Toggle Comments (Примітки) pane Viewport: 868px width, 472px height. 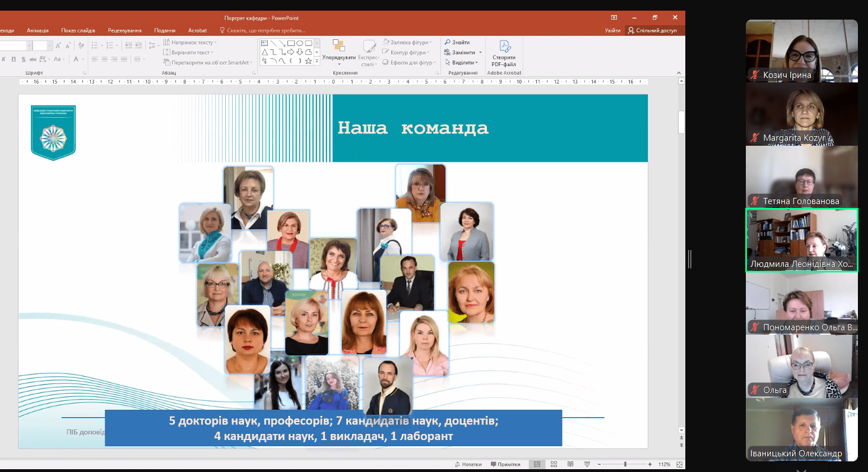(505, 464)
